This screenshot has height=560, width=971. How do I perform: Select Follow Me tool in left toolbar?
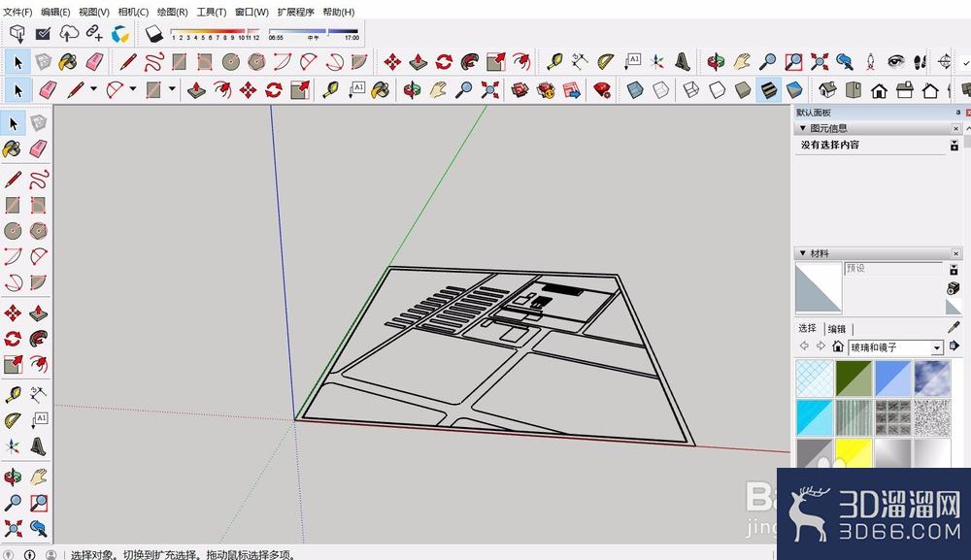(x=39, y=339)
